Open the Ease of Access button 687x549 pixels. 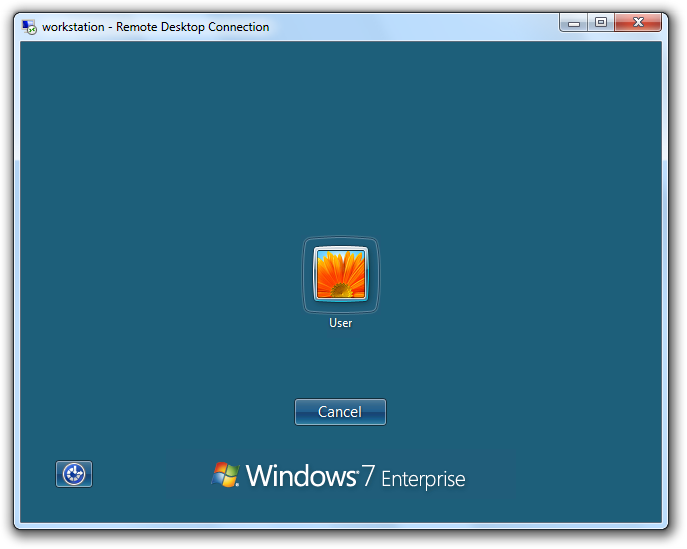(74, 474)
